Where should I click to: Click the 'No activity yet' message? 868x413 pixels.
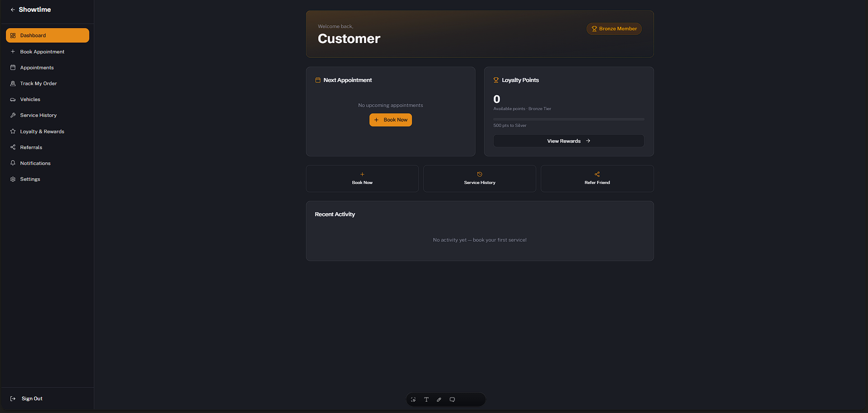(x=480, y=240)
